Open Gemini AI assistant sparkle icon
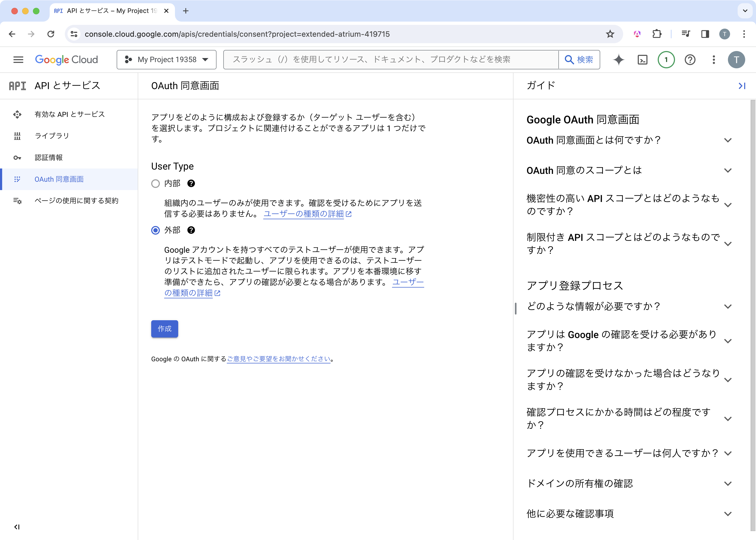The height and width of the screenshot is (540, 756). tap(619, 60)
